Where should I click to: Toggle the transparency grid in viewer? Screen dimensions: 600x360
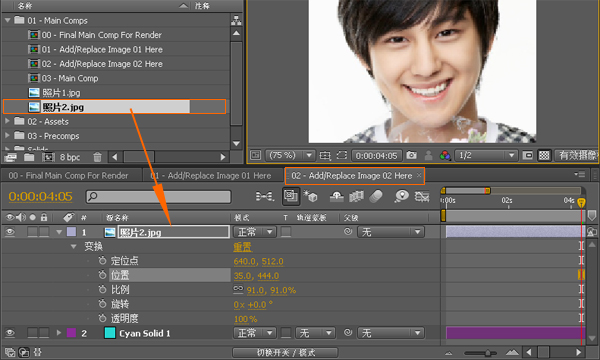[544, 155]
